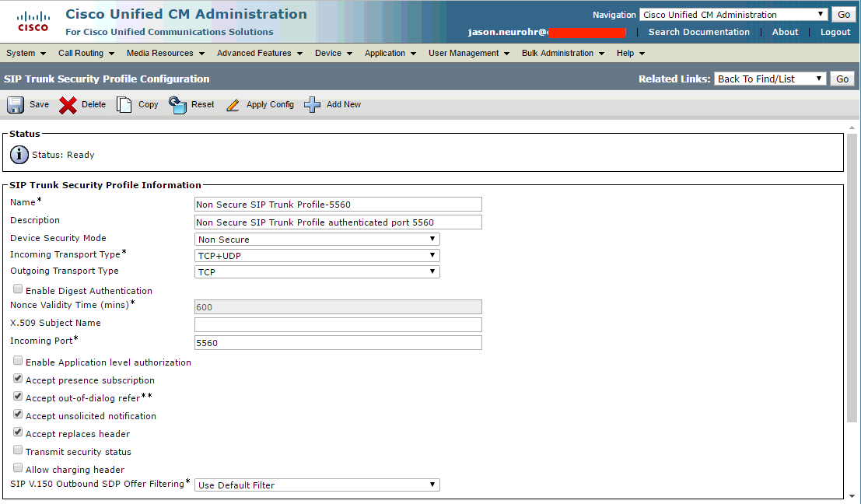Viewport: 861px width, 504px height.
Task: Click the Reset text label
Action: 203,104
